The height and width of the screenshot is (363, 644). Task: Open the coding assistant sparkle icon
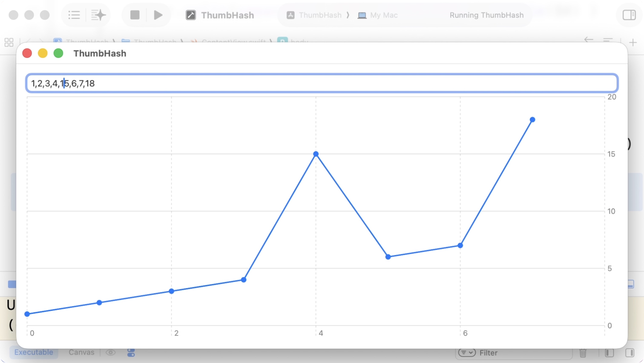[x=98, y=15]
